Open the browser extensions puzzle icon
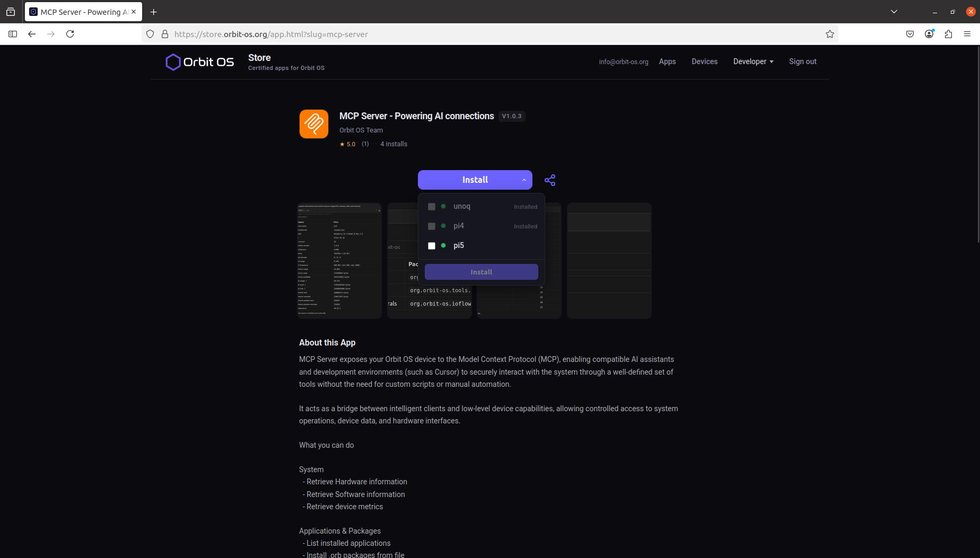Image resolution: width=980 pixels, height=558 pixels. click(x=948, y=34)
